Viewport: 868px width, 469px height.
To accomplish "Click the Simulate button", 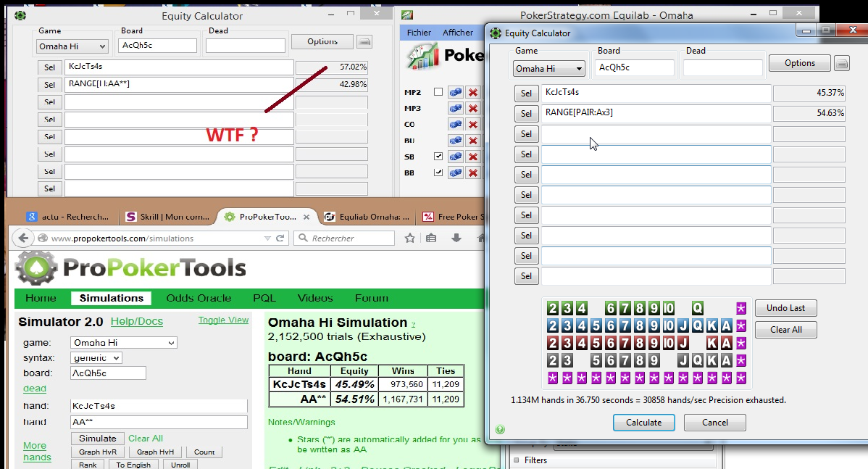I will click(97, 438).
